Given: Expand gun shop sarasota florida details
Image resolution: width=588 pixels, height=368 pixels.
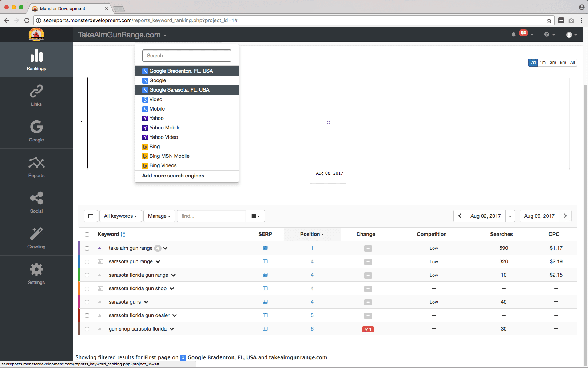Looking at the screenshot, I should [x=172, y=329].
